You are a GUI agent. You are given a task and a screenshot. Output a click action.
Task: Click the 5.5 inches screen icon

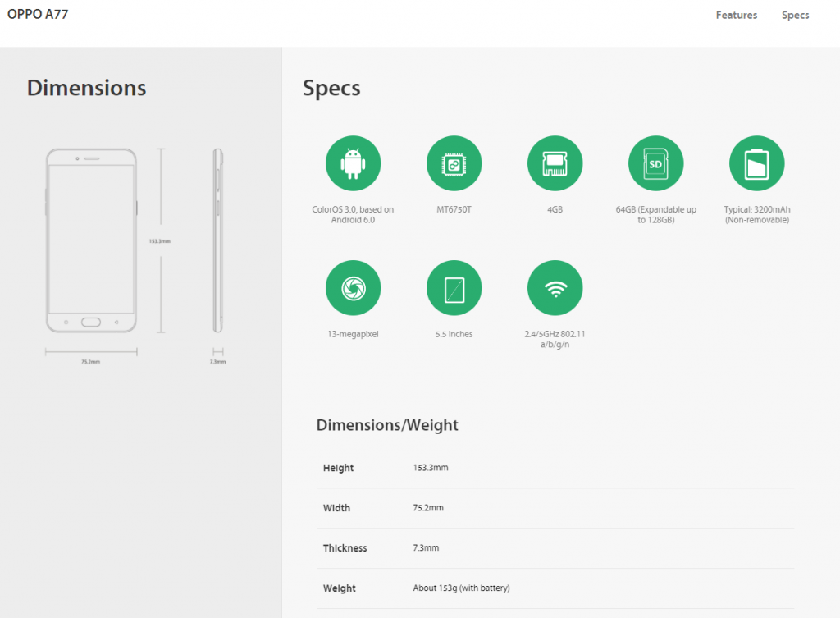click(x=454, y=288)
